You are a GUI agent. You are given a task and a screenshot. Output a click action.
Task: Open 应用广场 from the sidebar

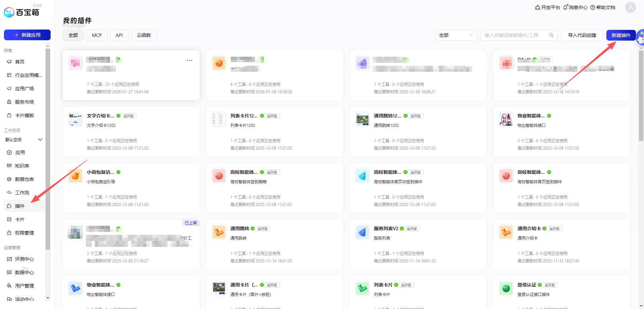click(24, 89)
